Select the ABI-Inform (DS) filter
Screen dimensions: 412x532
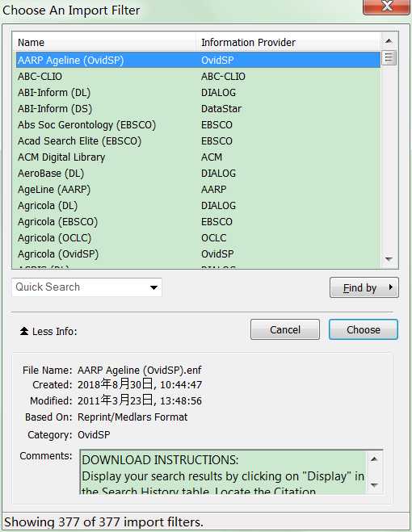pos(198,108)
